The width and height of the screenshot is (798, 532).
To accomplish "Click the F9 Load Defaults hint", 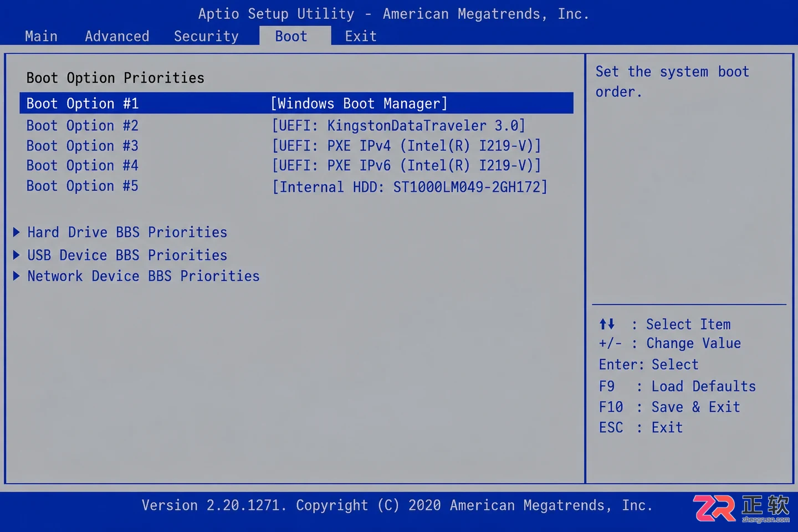I will [677, 386].
